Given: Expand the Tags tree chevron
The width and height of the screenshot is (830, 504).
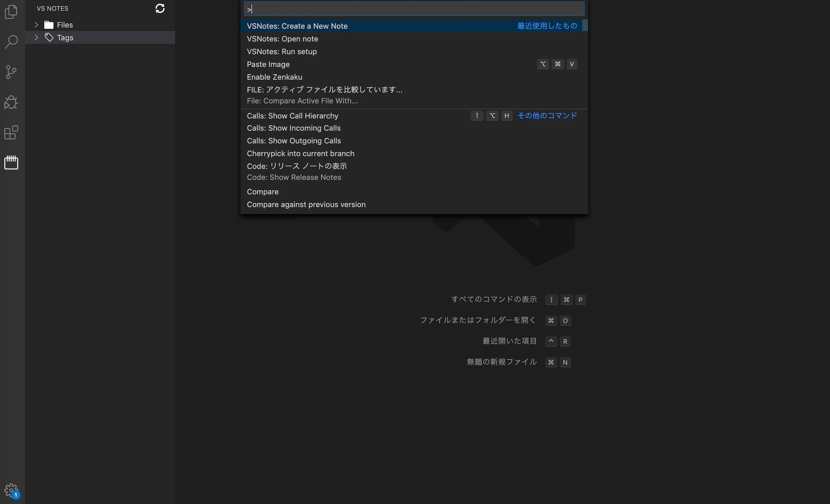Looking at the screenshot, I should tap(36, 37).
